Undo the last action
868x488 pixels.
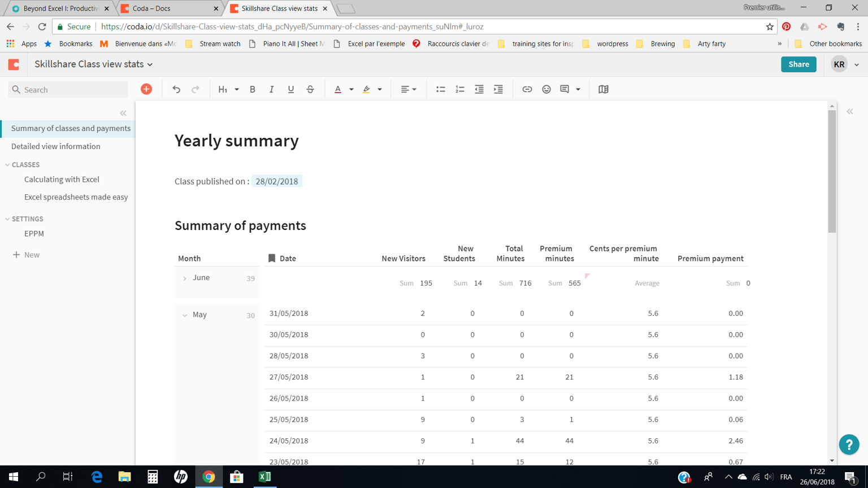click(176, 89)
